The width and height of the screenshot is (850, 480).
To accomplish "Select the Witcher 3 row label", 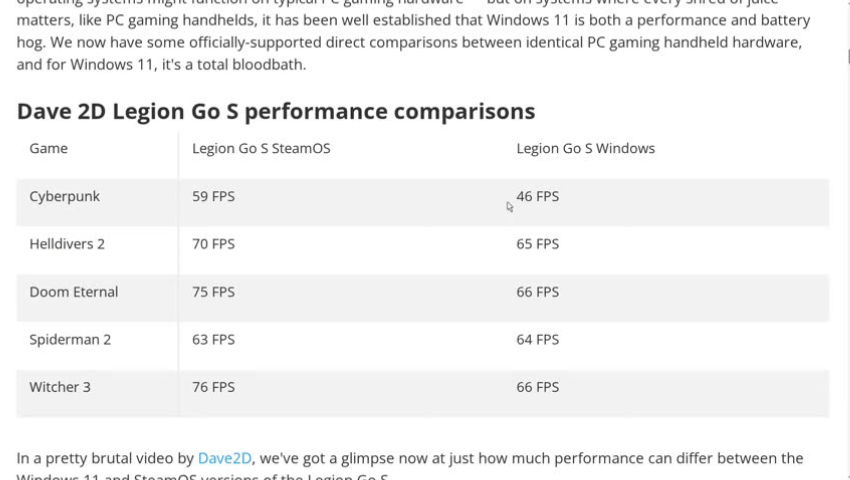I will pyautogui.click(x=60, y=387).
